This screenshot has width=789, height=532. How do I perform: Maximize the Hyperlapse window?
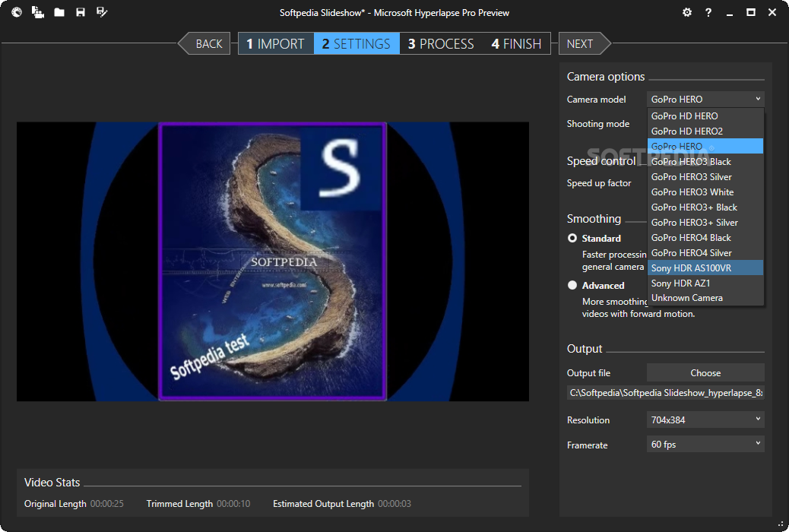pos(751,13)
